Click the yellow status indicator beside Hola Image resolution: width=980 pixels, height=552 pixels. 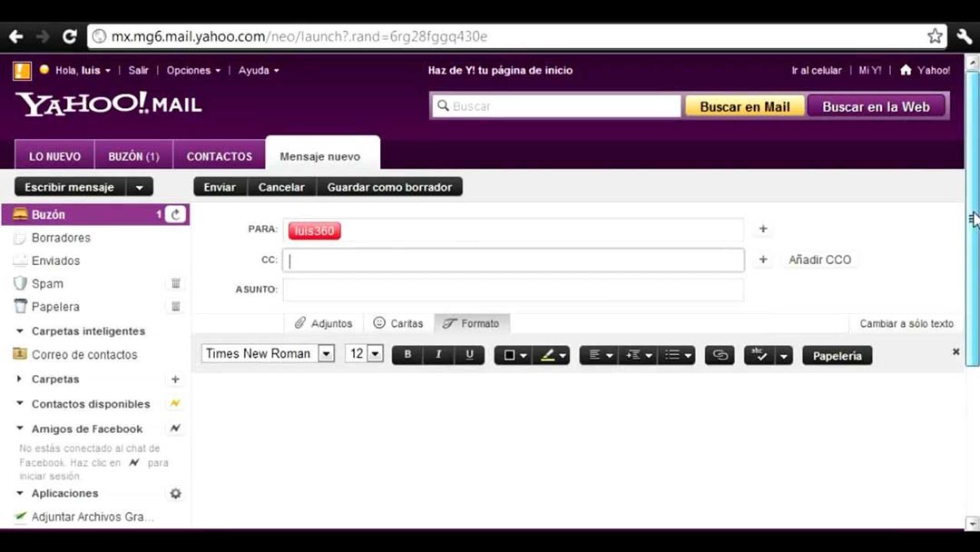pos(44,69)
